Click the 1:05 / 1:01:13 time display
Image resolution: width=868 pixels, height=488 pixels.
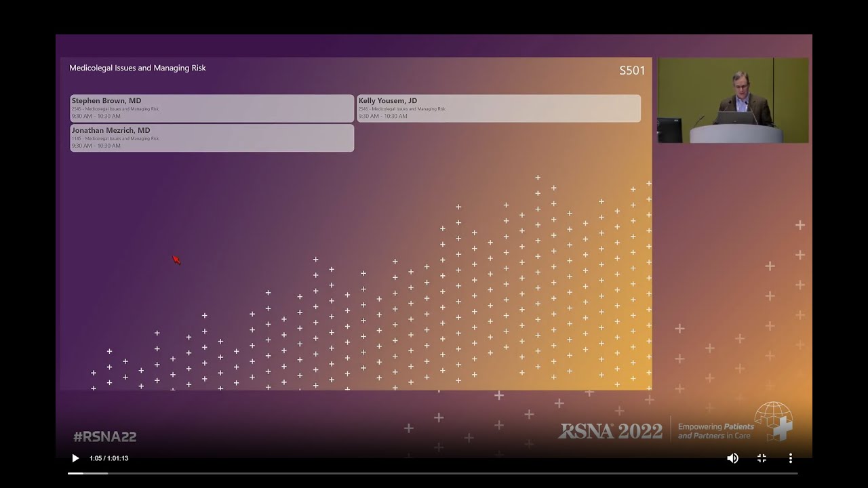(108, 458)
